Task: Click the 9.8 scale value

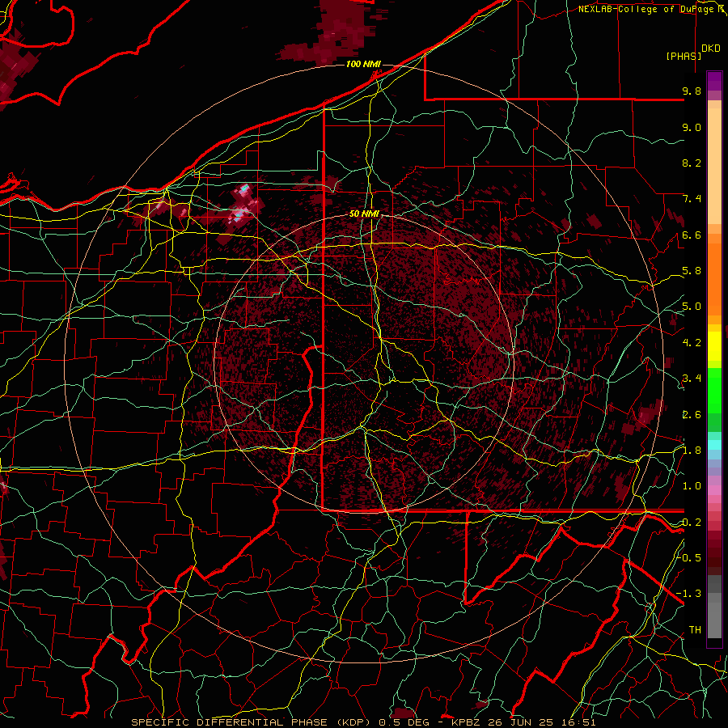Action: coord(692,91)
